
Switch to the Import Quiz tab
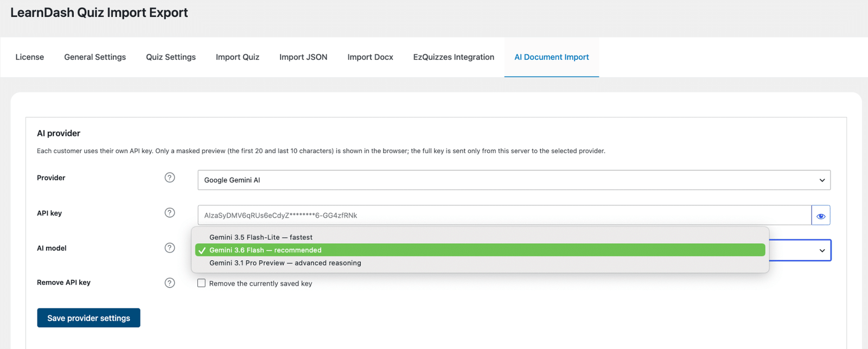[238, 57]
